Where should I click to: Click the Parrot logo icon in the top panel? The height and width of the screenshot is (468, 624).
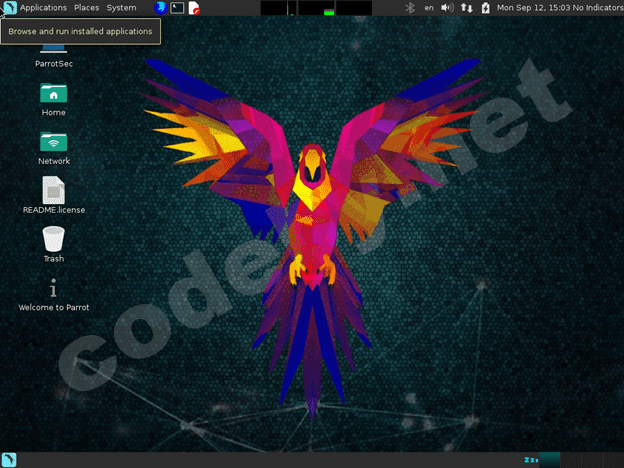pyautogui.click(x=9, y=8)
